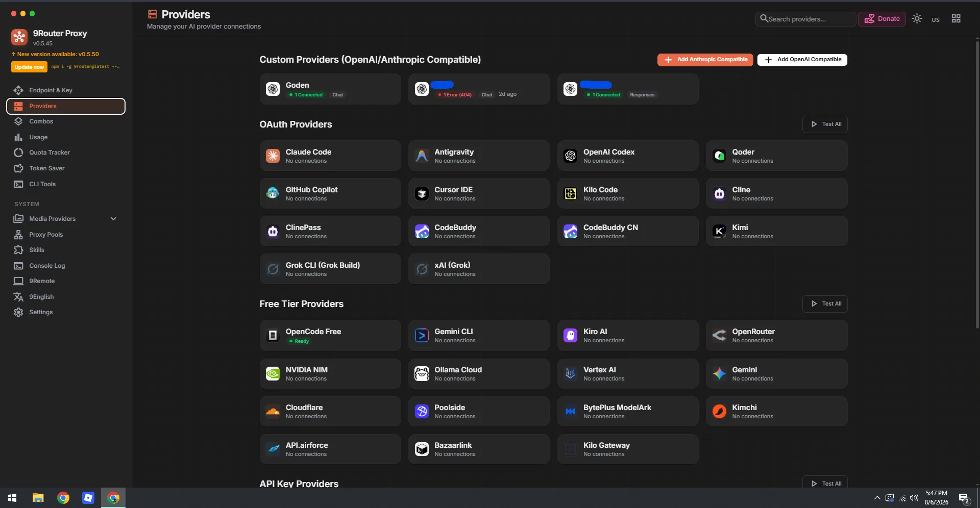Toggle the light/dark theme sun icon
Screen dimensions: 980x508
[917, 19]
